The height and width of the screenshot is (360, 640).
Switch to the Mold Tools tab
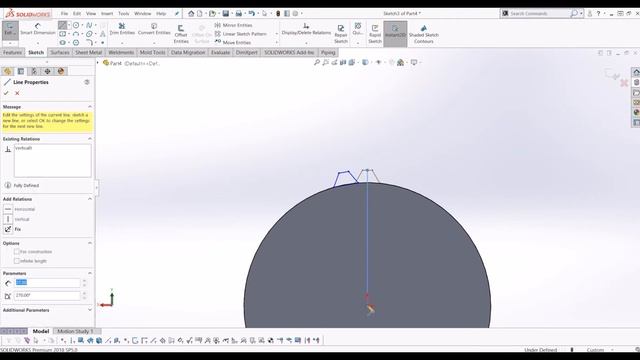[152, 52]
